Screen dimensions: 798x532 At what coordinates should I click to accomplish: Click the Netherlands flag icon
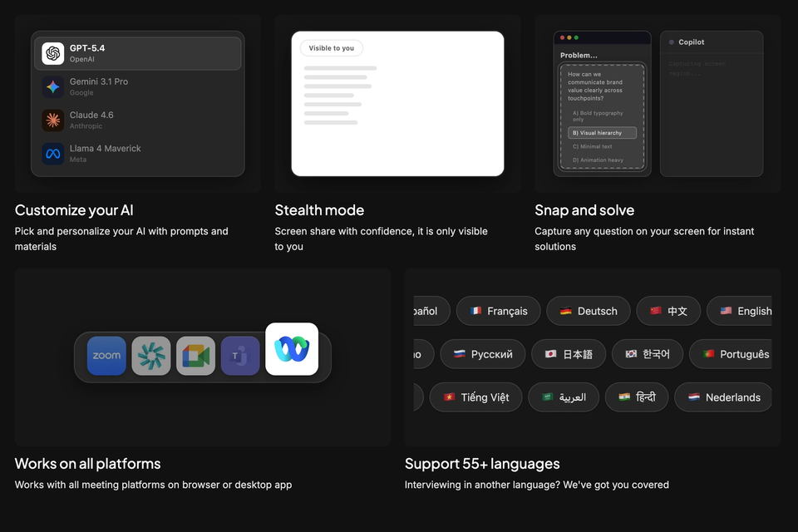click(694, 397)
